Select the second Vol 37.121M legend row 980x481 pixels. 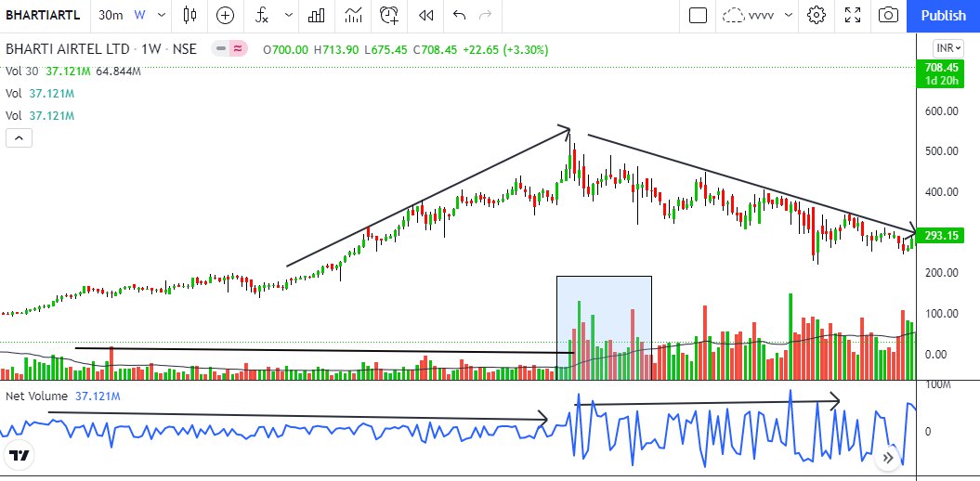(x=40, y=94)
